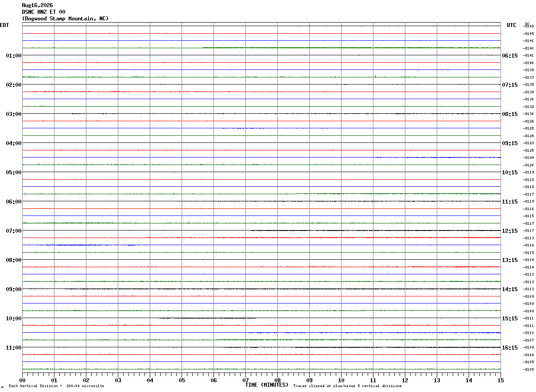Click minute tick 05 on bottom axis
536x392 pixels.
coord(182,380)
